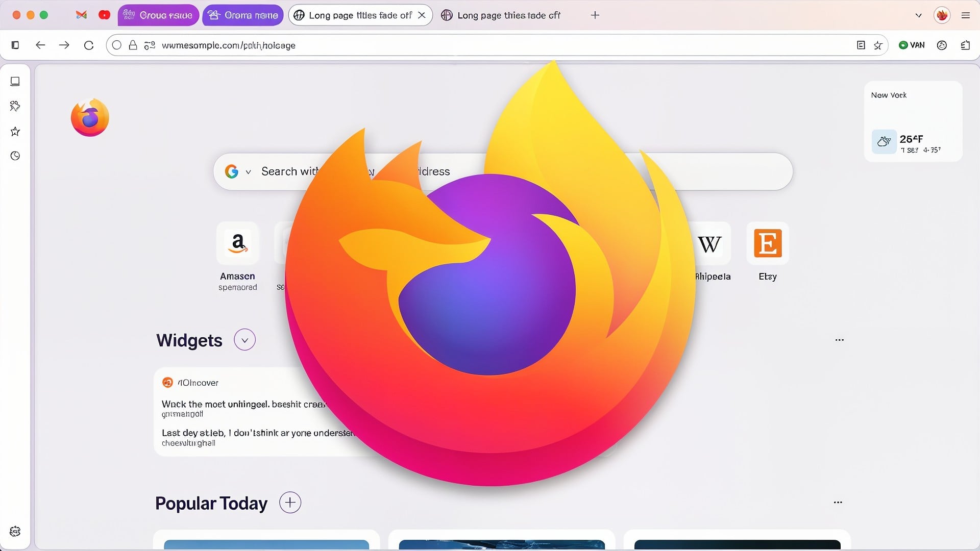This screenshot has height=551, width=980.
Task: Switch to second Long page titles tab
Action: tap(503, 15)
